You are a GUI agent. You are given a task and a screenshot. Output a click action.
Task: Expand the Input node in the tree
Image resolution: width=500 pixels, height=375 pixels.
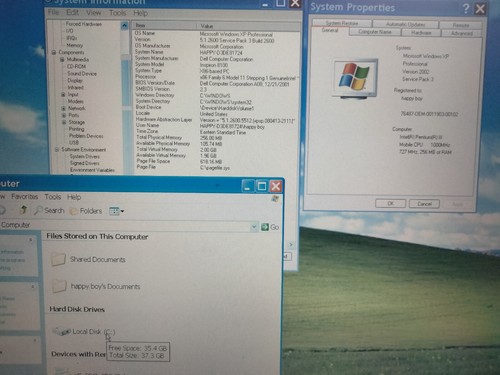(x=63, y=95)
